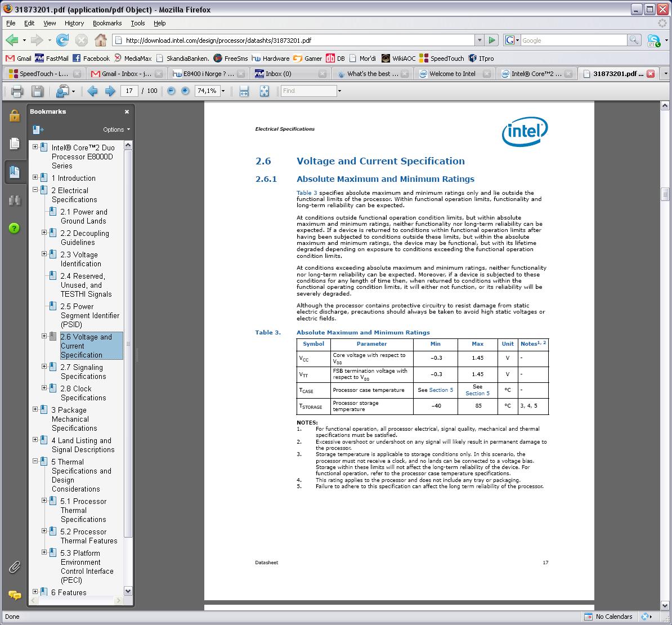Click the page number input field
Screen dimensions: 672x625
coord(129,91)
